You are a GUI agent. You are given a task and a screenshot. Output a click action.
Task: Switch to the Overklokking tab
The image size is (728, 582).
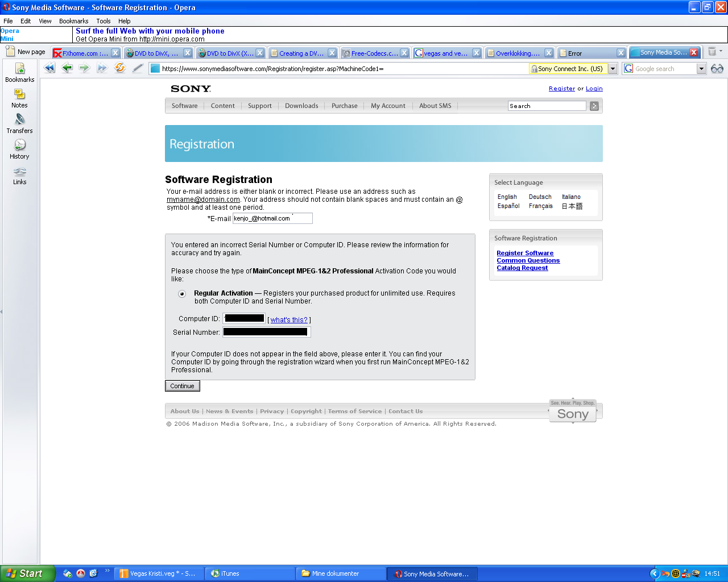click(519, 53)
